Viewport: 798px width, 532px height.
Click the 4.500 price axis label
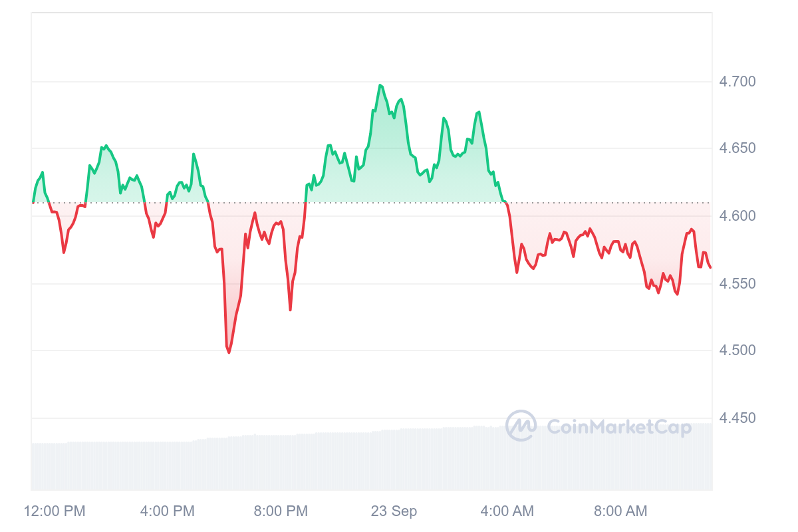[737, 350]
